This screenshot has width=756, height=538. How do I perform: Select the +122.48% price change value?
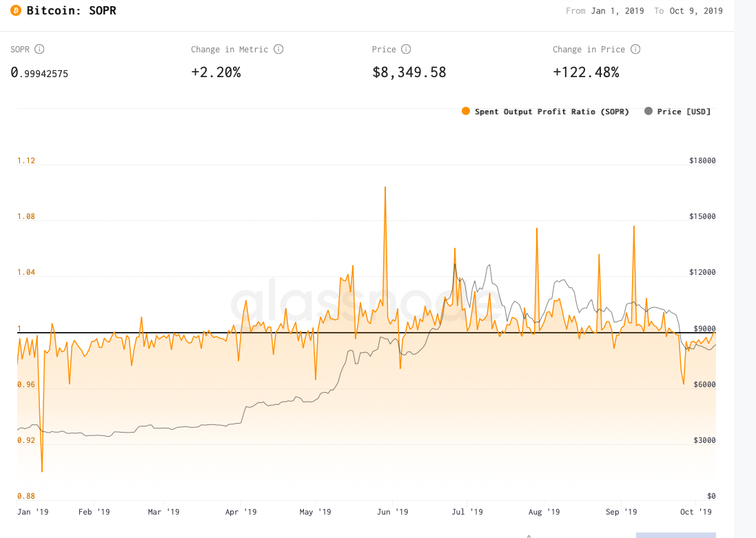586,72
